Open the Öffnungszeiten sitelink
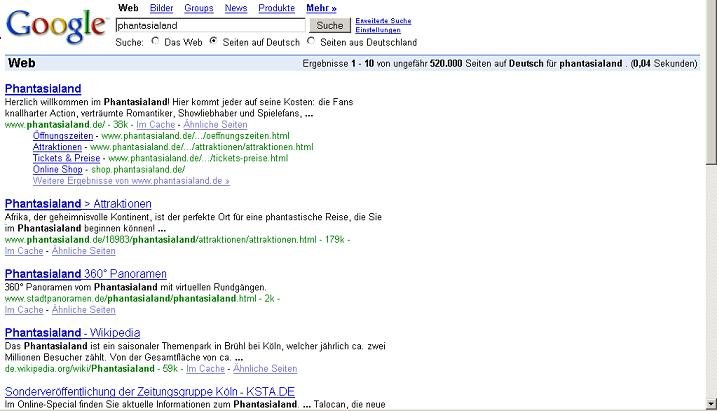 click(63, 136)
